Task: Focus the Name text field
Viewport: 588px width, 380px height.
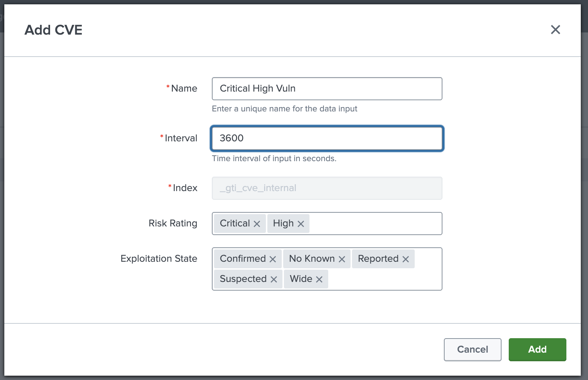Action: click(x=327, y=89)
